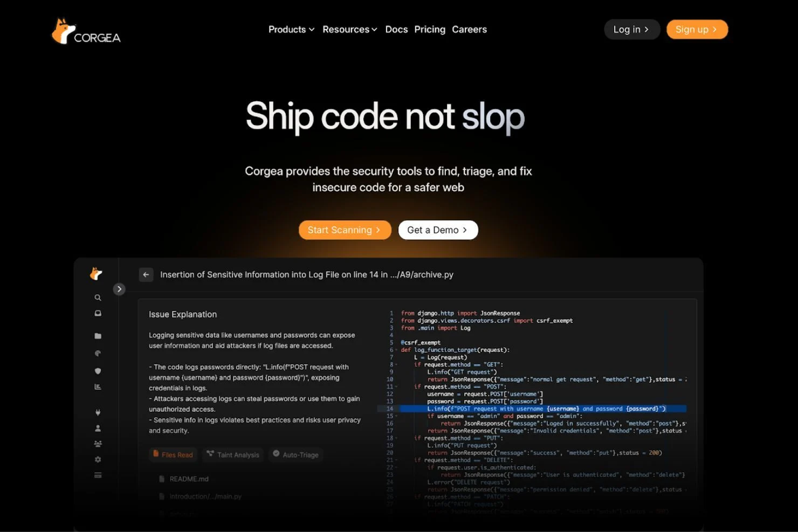Click the Get a Demo button

click(438, 230)
